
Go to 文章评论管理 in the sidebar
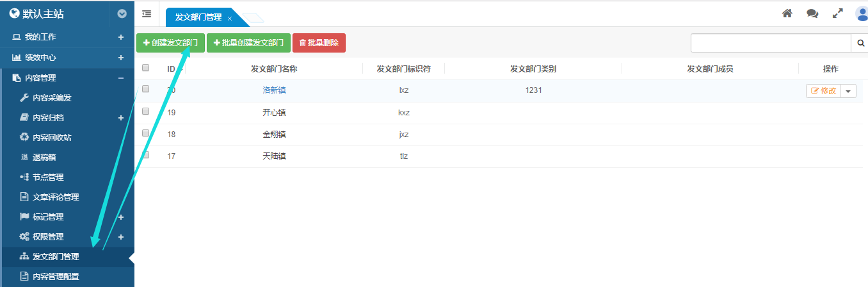click(55, 197)
